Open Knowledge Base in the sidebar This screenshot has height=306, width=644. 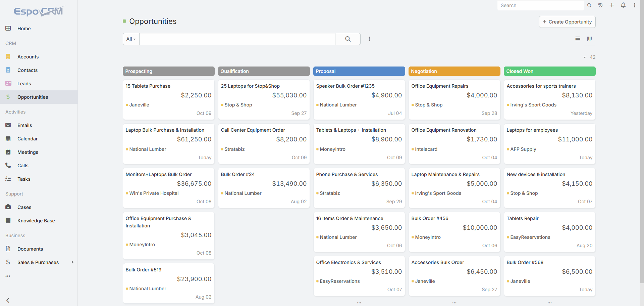click(39, 221)
